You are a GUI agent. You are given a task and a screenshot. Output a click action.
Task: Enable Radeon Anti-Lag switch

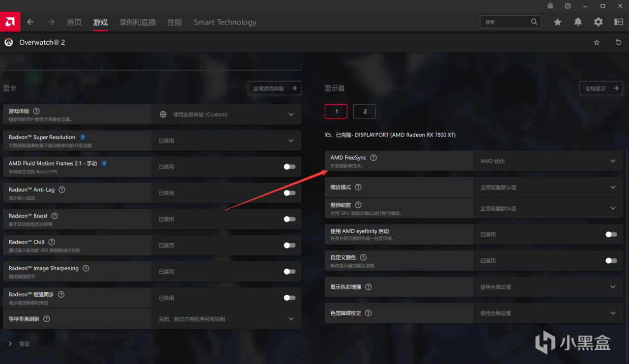click(x=290, y=193)
